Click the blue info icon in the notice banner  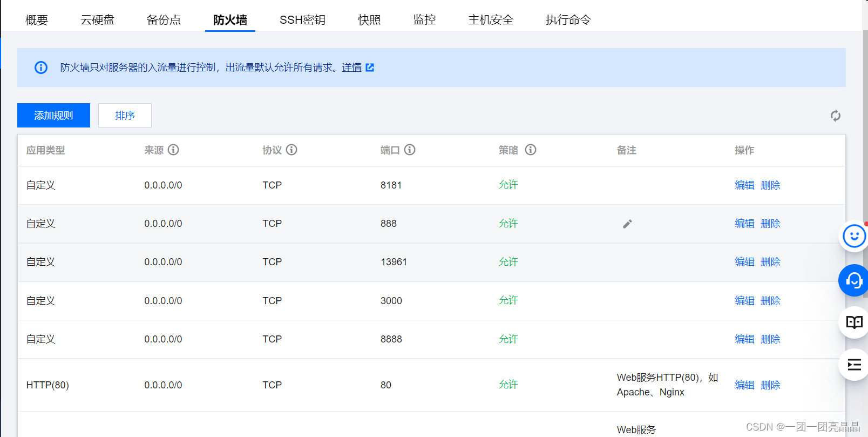tap(41, 68)
